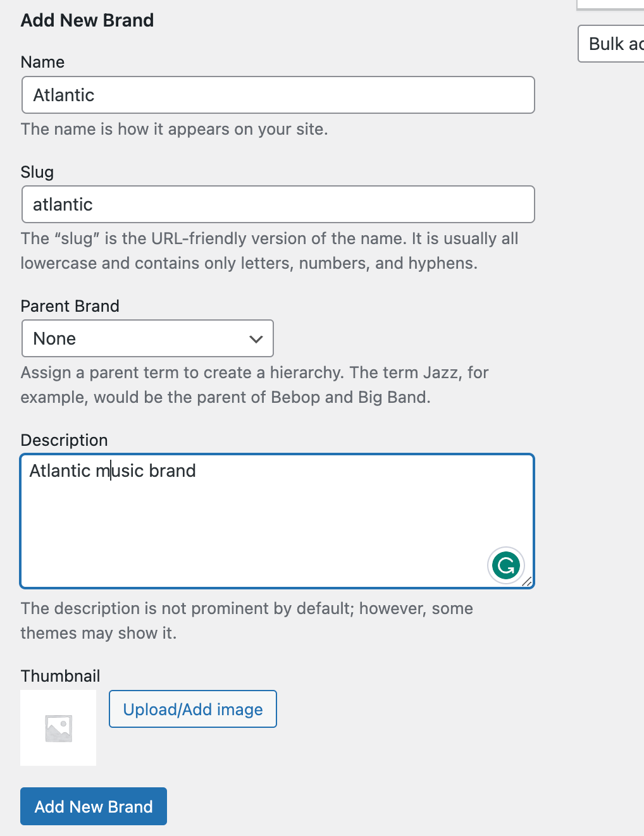Submit with the blue Add New Brand button

coord(94,806)
